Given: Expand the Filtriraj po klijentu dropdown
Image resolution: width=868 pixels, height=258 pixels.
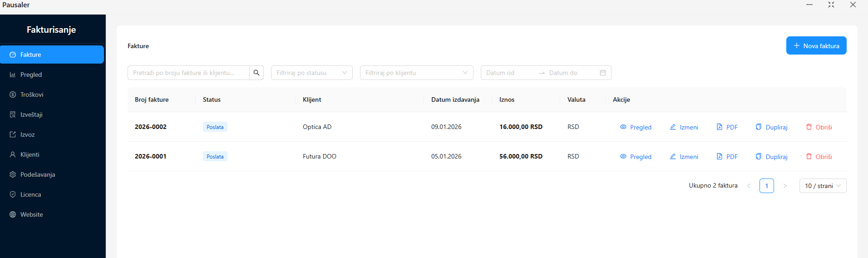Looking at the screenshot, I should 416,73.
